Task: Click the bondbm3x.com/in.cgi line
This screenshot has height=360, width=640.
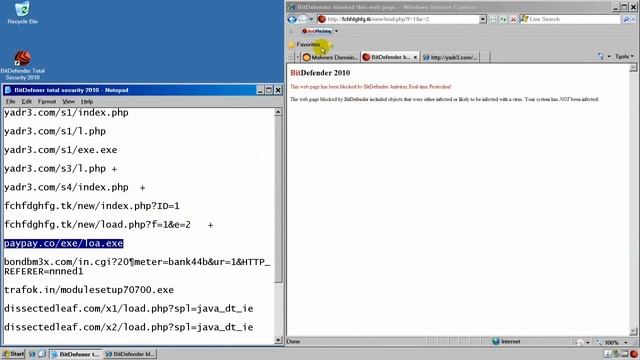Action: (x=137, y=266)
